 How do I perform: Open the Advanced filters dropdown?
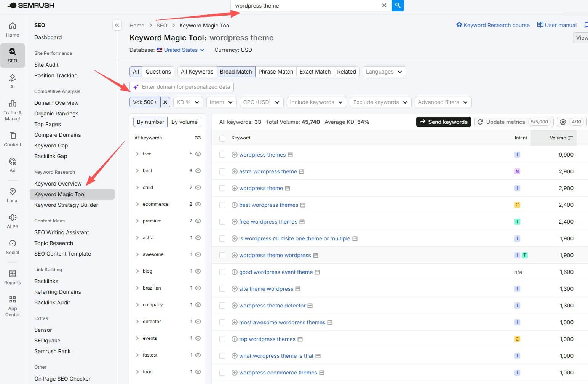click(443, 102)
